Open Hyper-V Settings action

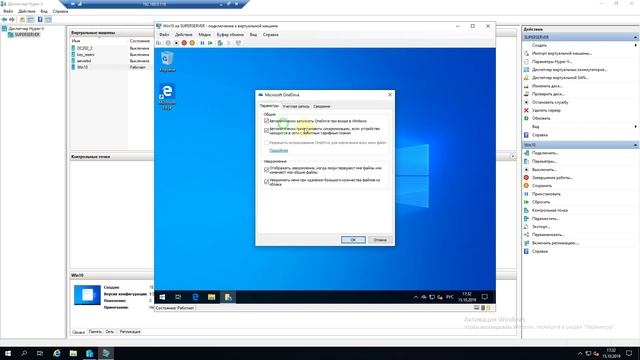552,62
